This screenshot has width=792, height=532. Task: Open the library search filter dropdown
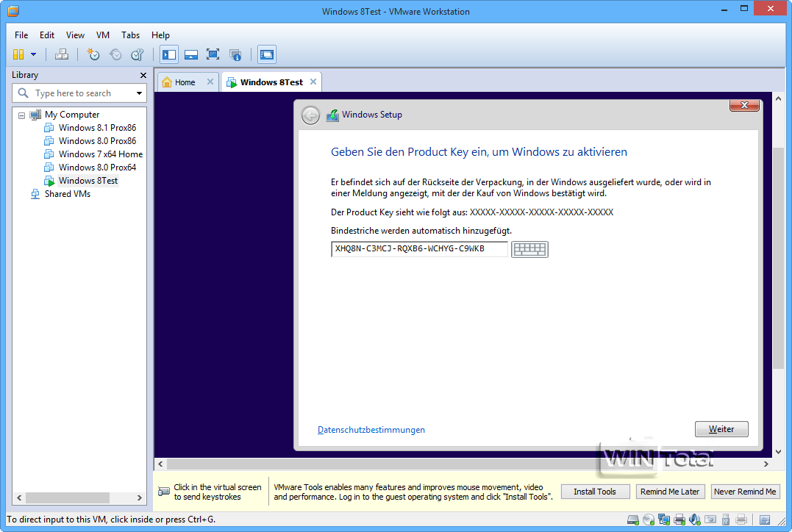click(139, 93)
